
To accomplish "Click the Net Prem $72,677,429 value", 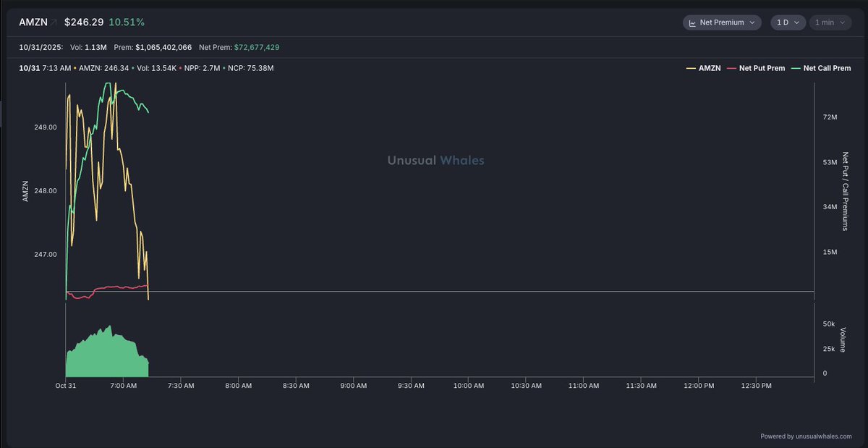I will coord(256,47).
